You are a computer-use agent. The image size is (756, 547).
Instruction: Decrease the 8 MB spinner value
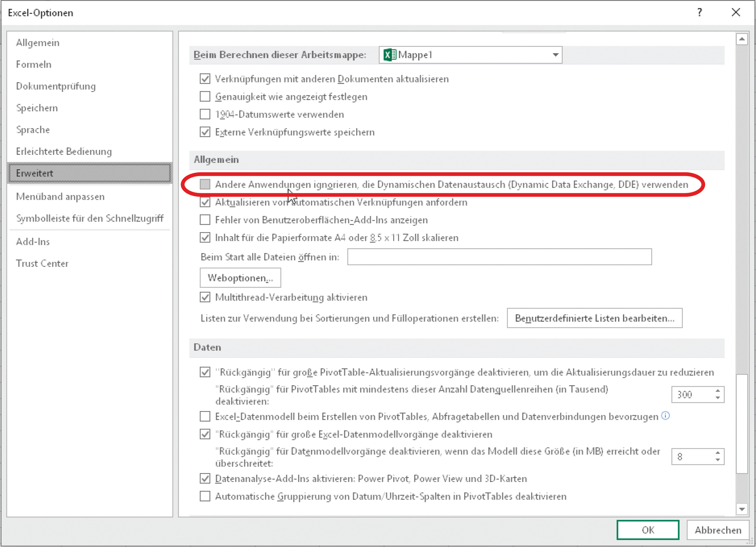click(718, 460)
